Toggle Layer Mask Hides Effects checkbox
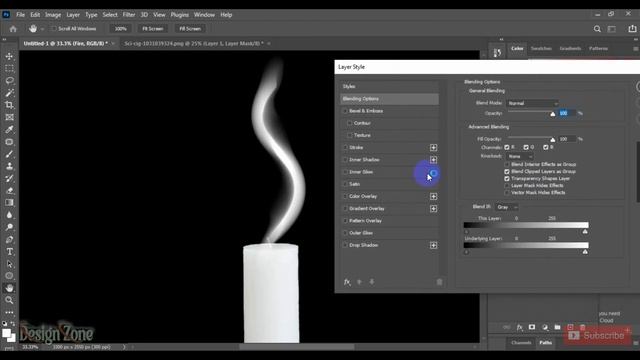This screenshot has width=640, height=360. click(507, 186)
